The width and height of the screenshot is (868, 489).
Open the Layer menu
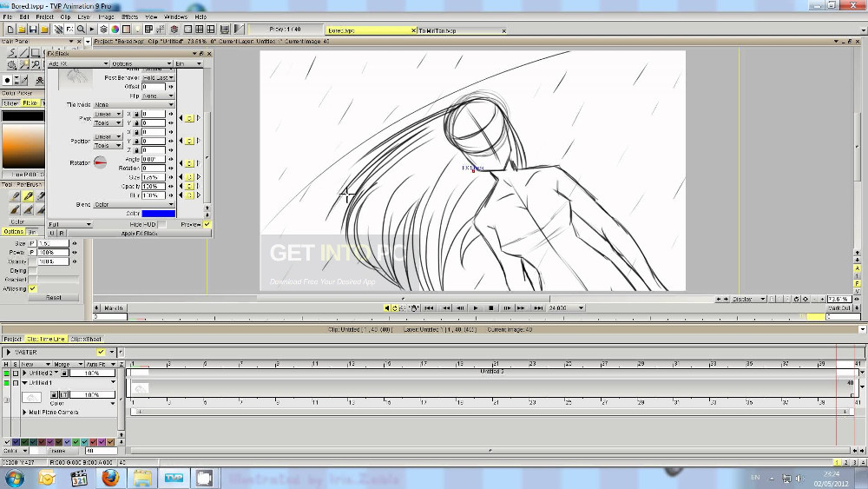point(83,17)
